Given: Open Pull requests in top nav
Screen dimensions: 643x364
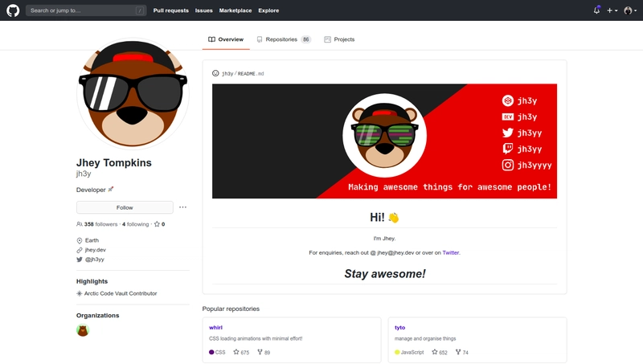Looking at the screenshot, I should click(171, 10).
